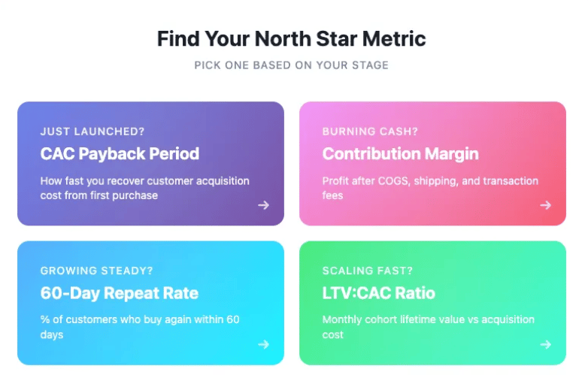Viewport: 588px width, 381px height.
Task: Click the 'Just Launched?' label
Action: [92, 132]
